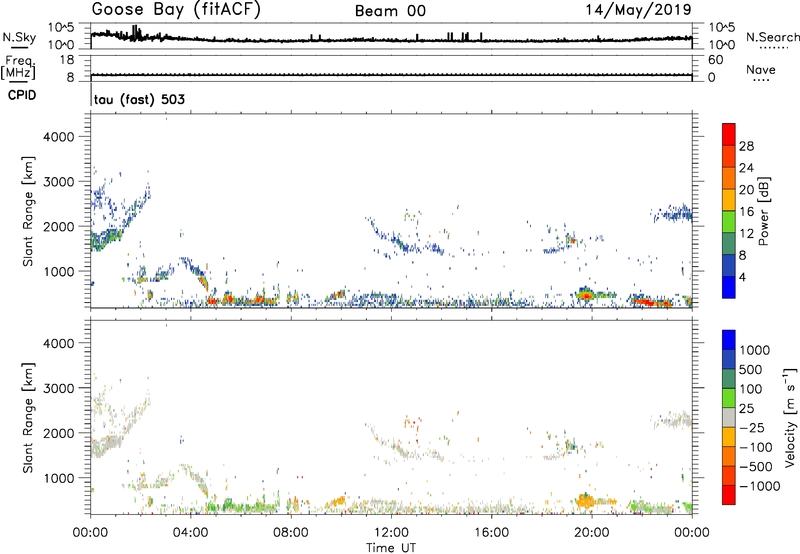This screenshot has height=554, width=800.
Task: Click the dotted line sample under Nave
Action: [x=761, y=81]
